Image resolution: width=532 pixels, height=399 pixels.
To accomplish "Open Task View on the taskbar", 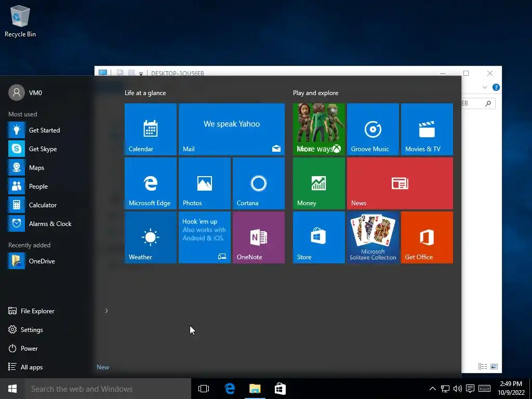I will click(x=204, y=389).
